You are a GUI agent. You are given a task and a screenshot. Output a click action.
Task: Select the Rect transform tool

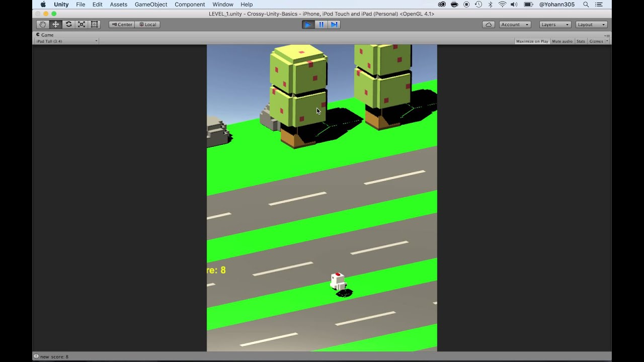pyautogui.click(x=94, y=24)
